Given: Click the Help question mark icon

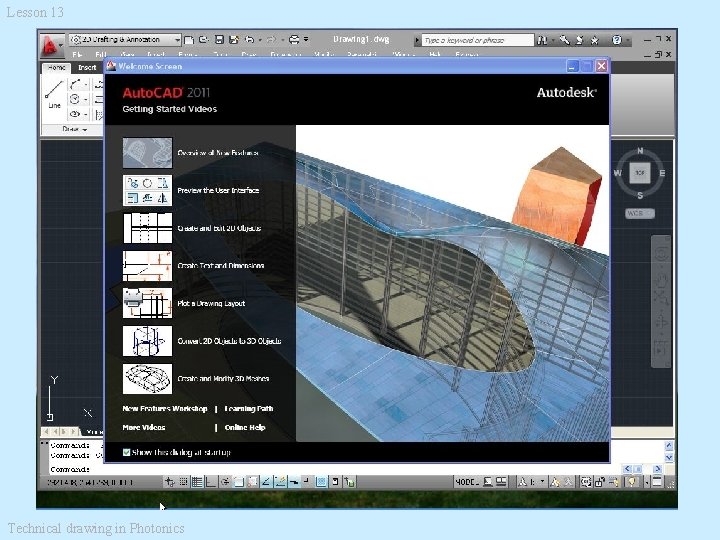Looking at the screenshot, I should click(617, 40).
